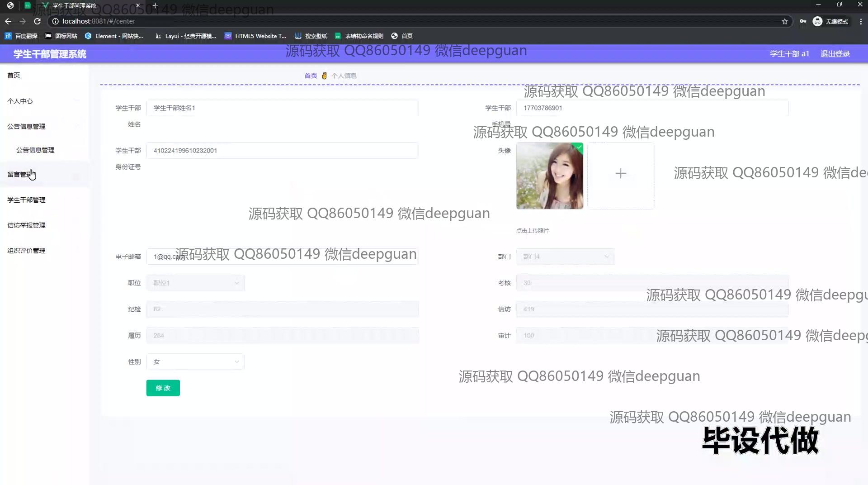Open the 部门 department dropdown
The height and width of the screenshot is (485, 868).
coord(565,257)
